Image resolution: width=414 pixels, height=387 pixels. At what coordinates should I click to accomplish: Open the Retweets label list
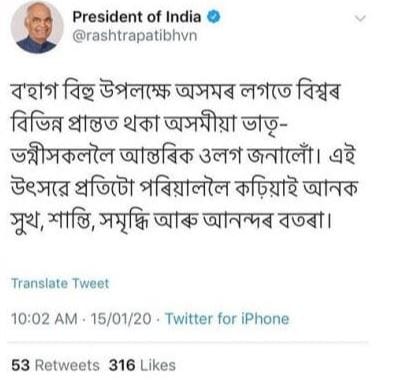click(x=67, y=365)
